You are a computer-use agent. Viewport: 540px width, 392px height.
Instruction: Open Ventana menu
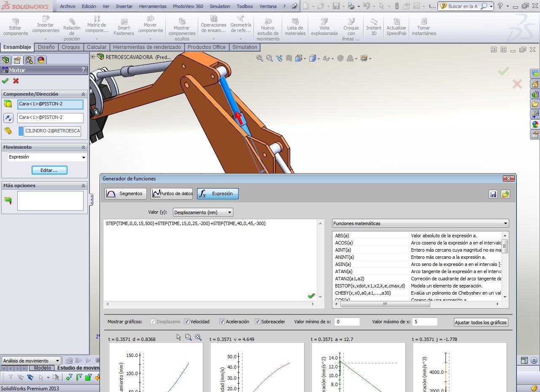[x=268, y=6]
